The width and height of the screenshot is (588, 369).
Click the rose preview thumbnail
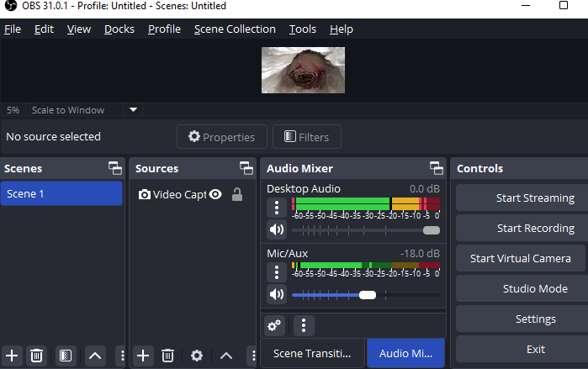303,70
